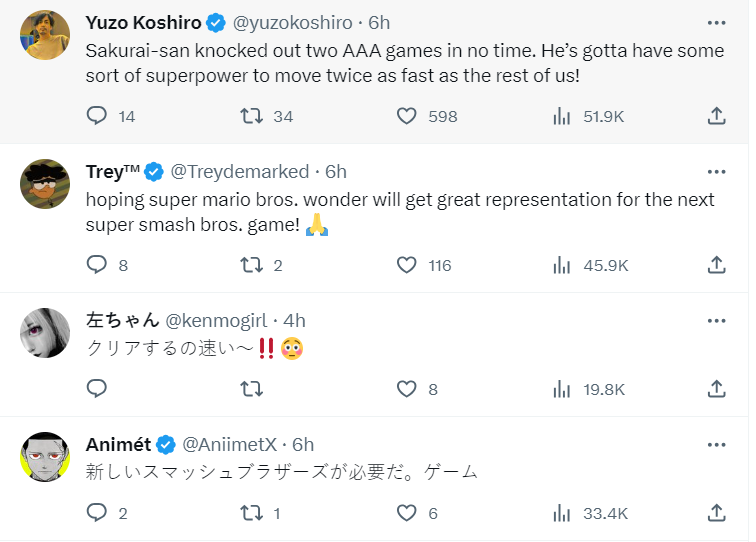Retweet Yuzo Koshiro's Sakurai-san post
Image resolution: width=756 pixels, height=542 pixels.
252,116
